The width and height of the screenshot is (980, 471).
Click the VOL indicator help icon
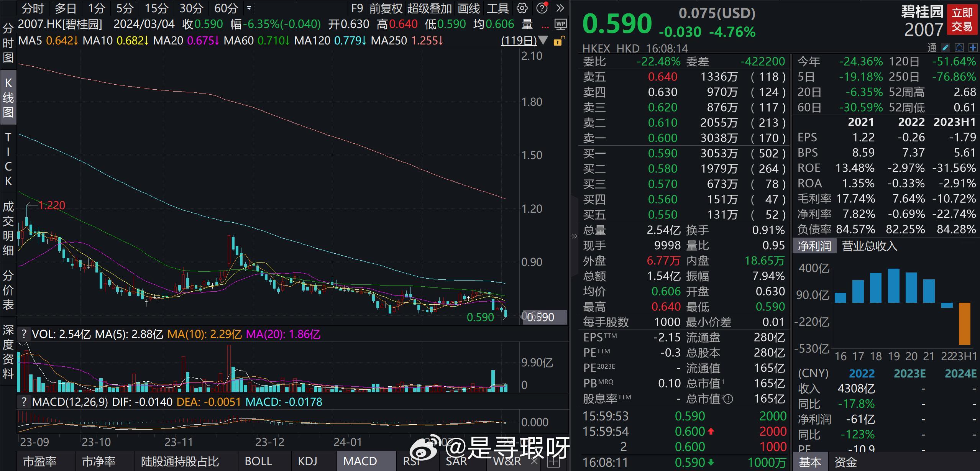pyautogui.click(x=24, y=334)
